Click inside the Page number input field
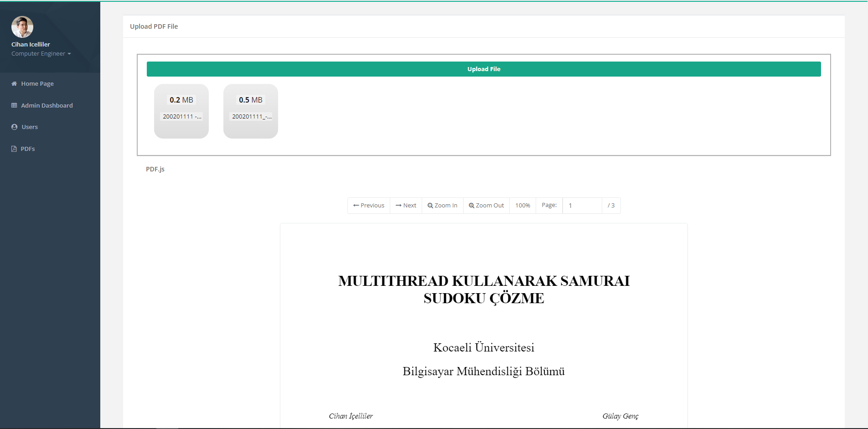 point(582,205)
